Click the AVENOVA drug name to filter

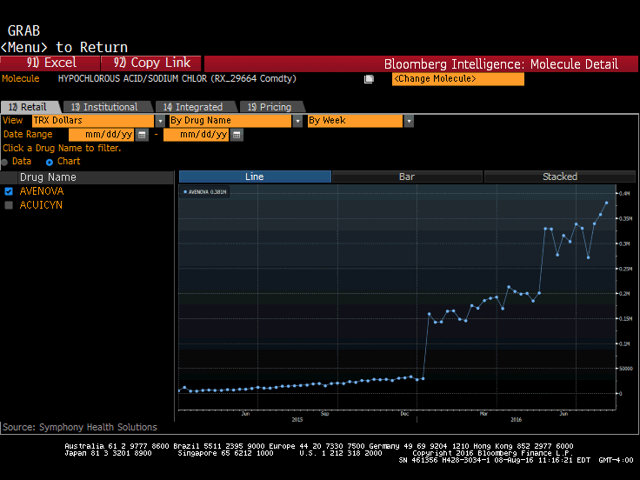(42, 191)
